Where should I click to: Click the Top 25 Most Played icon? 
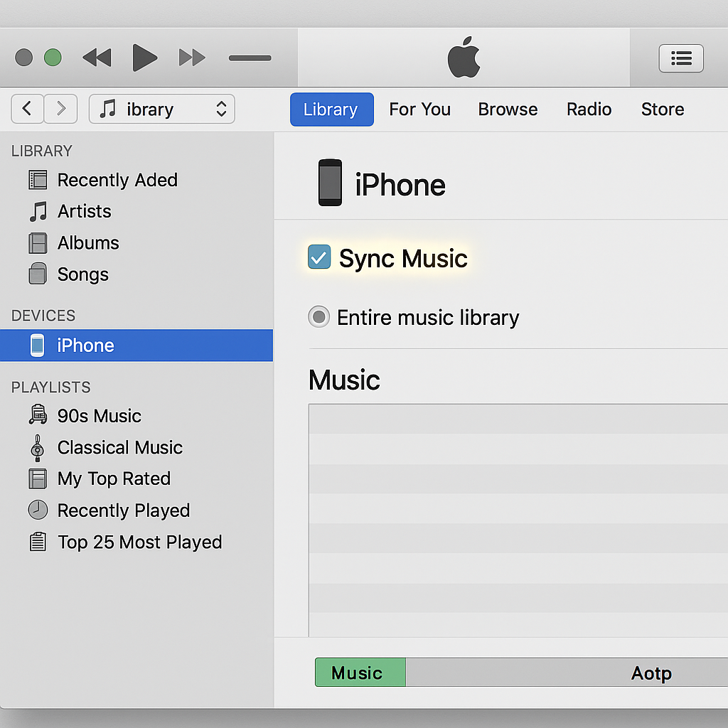click(38, 542)
